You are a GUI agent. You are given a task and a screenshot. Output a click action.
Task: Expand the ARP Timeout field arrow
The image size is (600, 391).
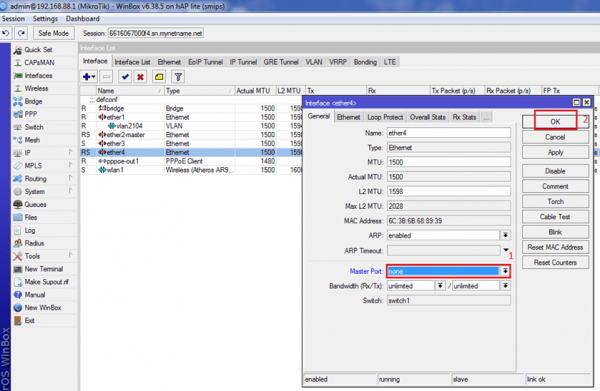pos(505,250)
